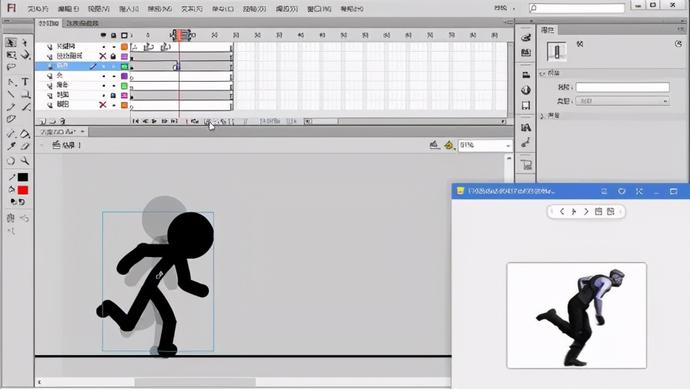Click the dark purple layer outline swatch
The image size is (690, 389).
click(124, 76)
